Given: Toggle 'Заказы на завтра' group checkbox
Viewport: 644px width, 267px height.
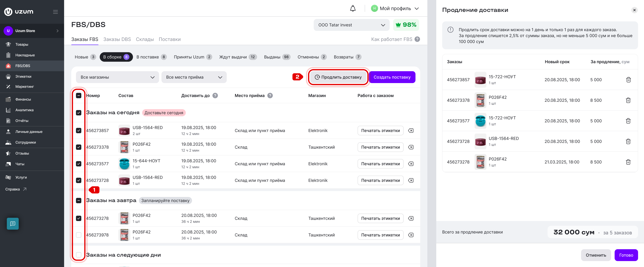Looking at the screenshot, I should pos(78,200).
